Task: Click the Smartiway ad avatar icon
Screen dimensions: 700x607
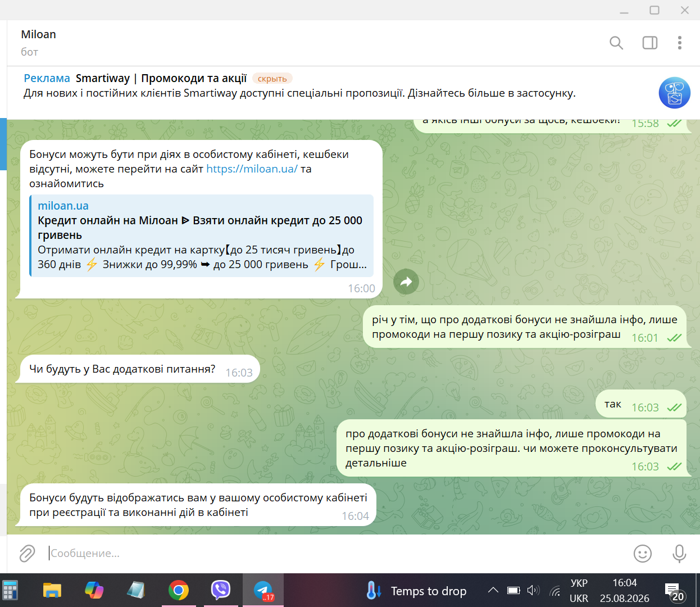Action: point(674,93)
